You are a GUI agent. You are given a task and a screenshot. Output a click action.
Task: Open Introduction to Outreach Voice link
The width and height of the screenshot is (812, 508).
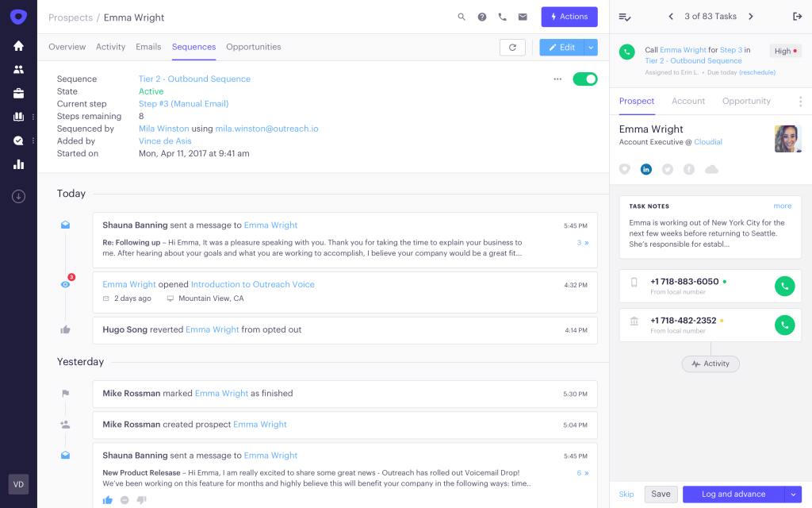[253, 285]
